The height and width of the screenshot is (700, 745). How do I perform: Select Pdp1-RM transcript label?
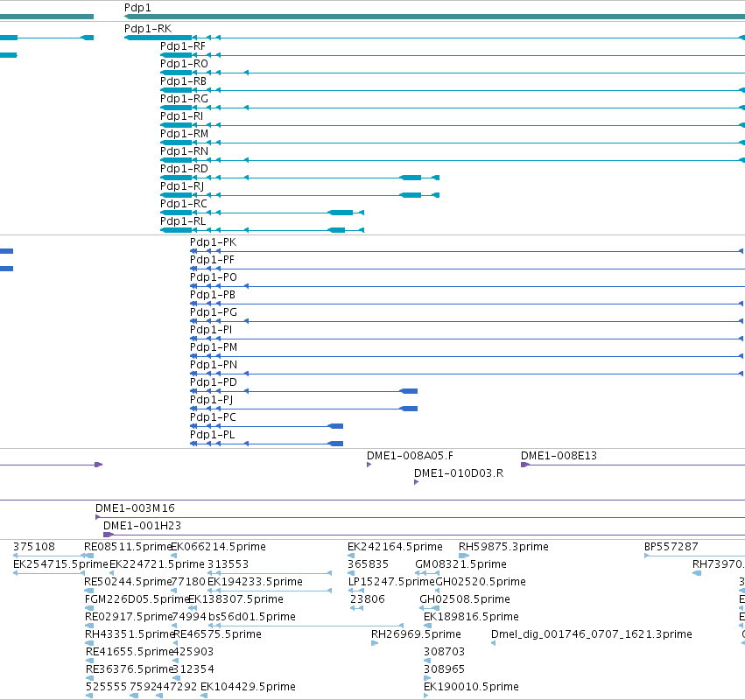click(184, 134)
